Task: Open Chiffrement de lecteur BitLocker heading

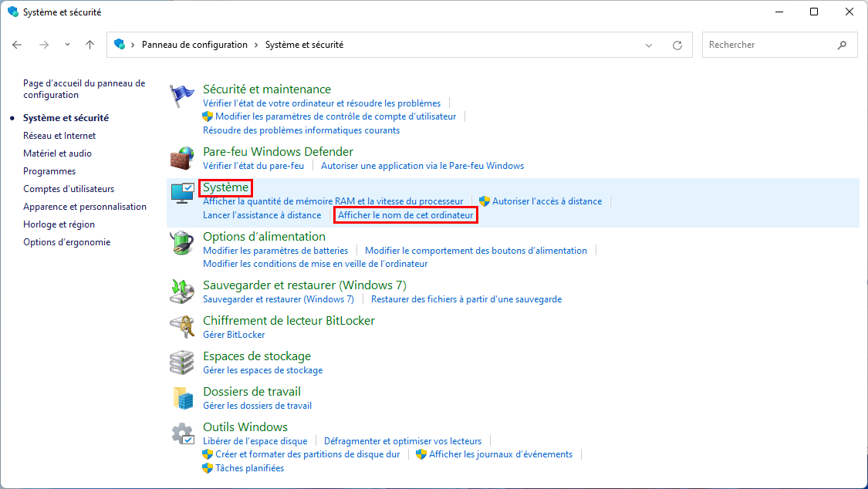Action: (x=289, y=320)
